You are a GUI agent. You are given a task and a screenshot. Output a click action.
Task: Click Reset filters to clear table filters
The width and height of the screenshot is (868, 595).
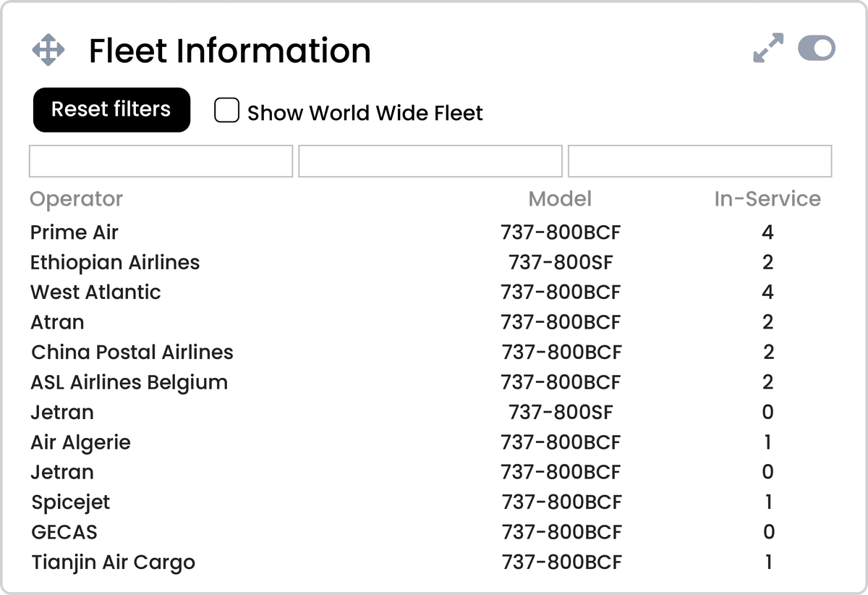111,109
